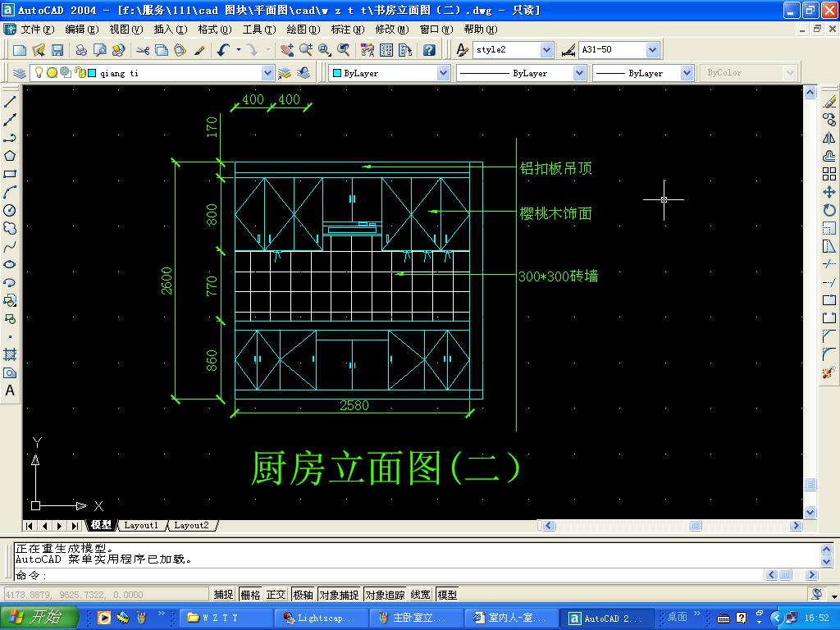This screenshot has height=630, width=840.
Task: Toggle the 正交 ortho mode button
Action: [276, 595]
